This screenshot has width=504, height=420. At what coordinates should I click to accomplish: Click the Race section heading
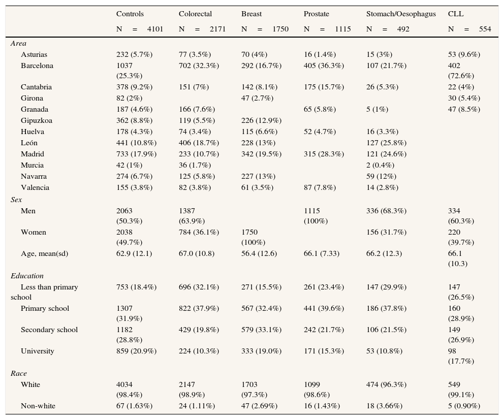18,373
